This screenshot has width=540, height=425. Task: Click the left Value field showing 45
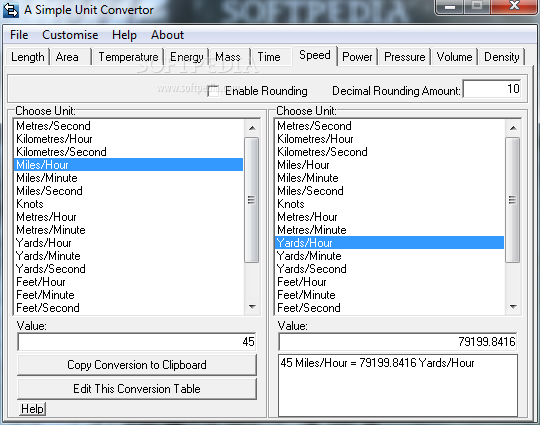[x=137, y=342]
